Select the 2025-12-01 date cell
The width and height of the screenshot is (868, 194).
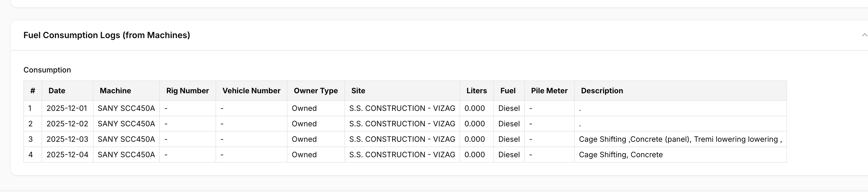click(x=67, y=108)
